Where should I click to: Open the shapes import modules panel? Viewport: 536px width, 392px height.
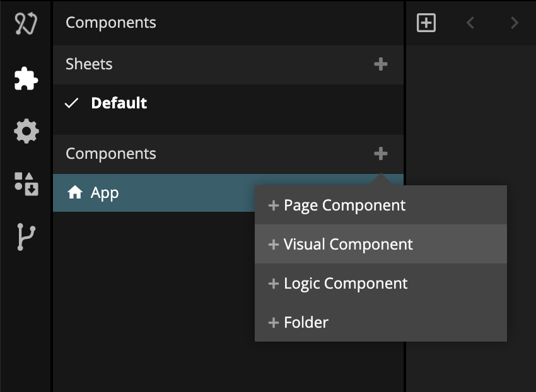click(x=26, y=183)
